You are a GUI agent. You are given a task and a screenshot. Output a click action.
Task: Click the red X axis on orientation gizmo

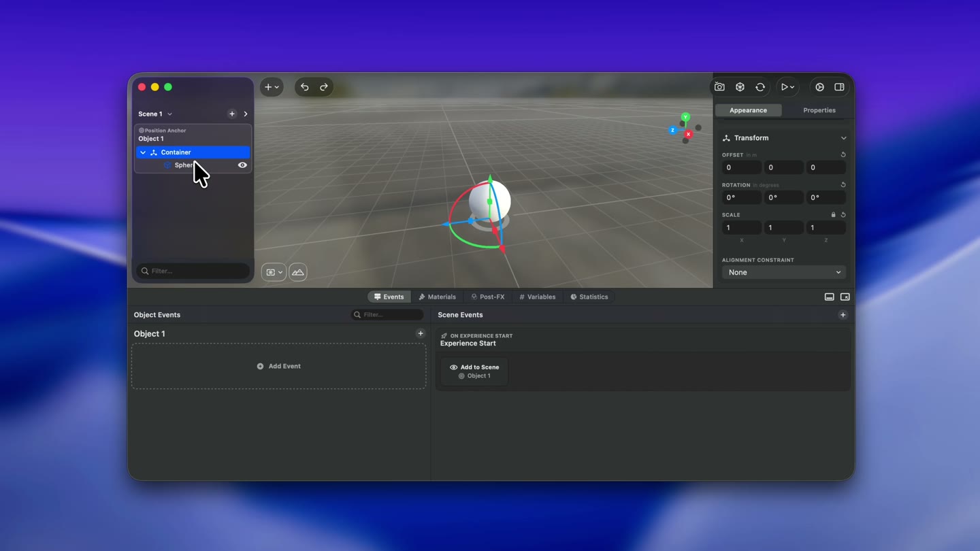(x=689, y=135)
